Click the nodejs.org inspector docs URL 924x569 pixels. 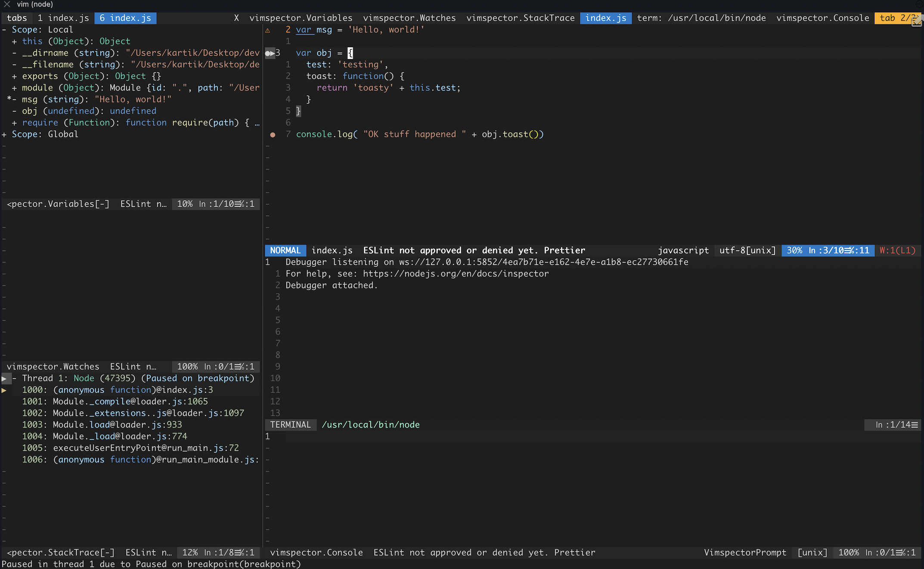[x=456, y=274]
